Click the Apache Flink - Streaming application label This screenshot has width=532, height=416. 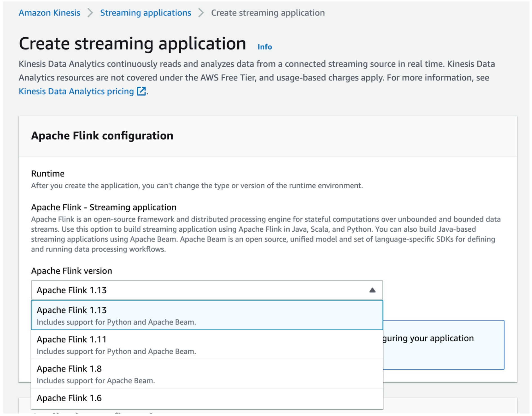(x=103, y=207)
